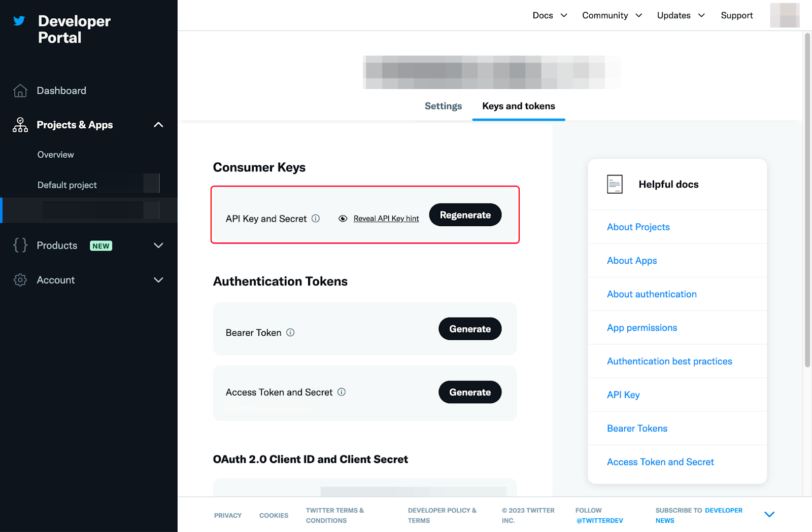Expand the footer with the blue chevron
This screenshot has height=532, width=812.
tap(769, 514)
